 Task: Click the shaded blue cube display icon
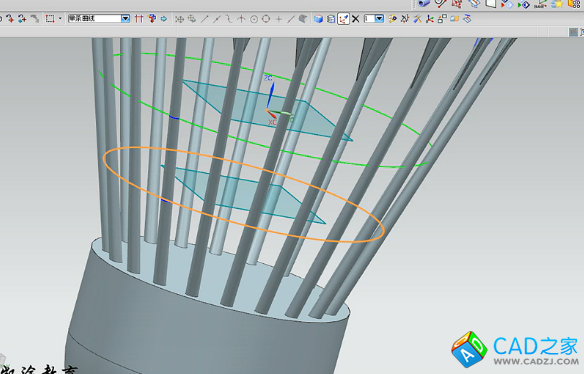pos(318,19)
